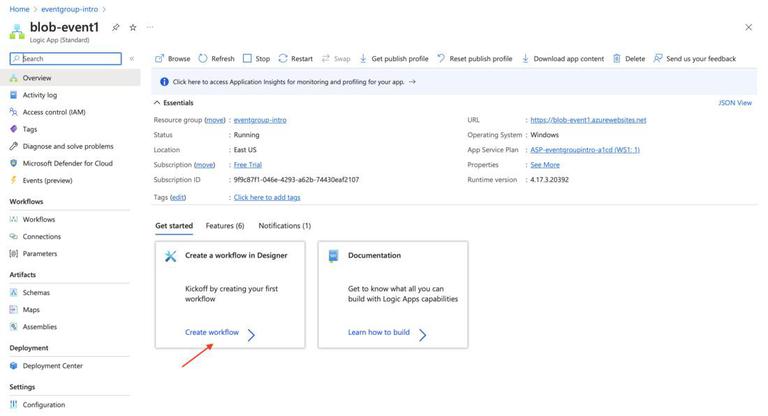
Task: Add blob-event1 to favorites star
Action: 133,27
